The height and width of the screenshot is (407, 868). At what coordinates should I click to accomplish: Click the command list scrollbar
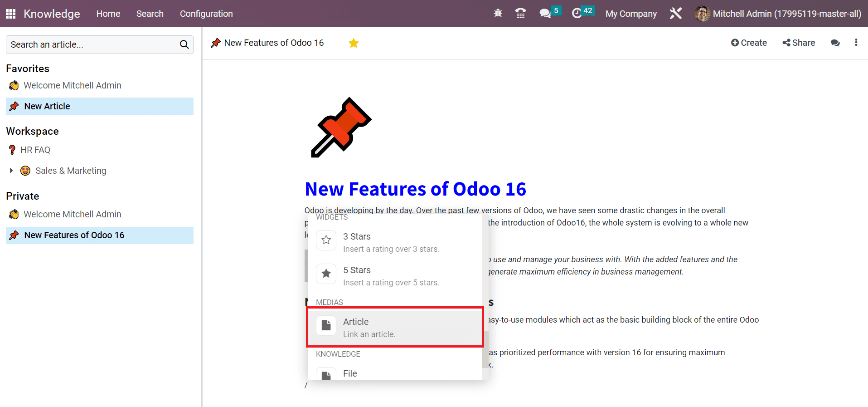(x=484, y=349)
